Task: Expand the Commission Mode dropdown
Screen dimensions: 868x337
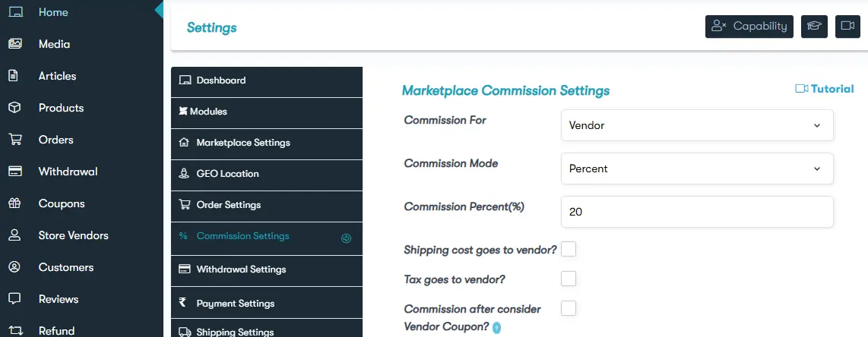Action: 696,168
